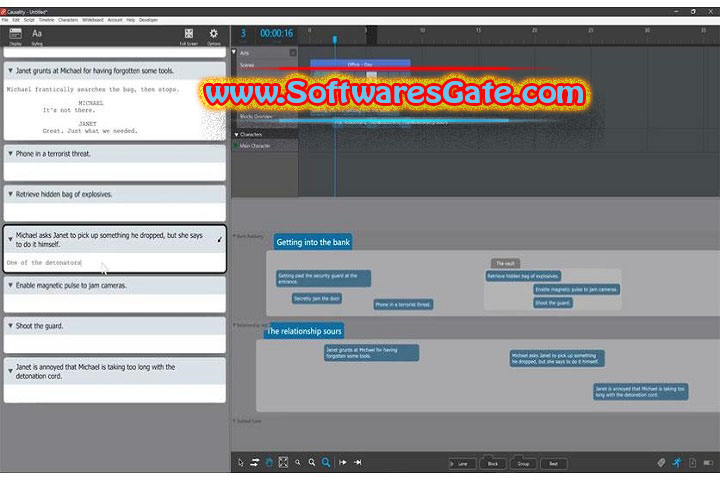720x480 pixels.
Task: Click the jump-to-end arrow icon
Action: [x=358, y=463]
